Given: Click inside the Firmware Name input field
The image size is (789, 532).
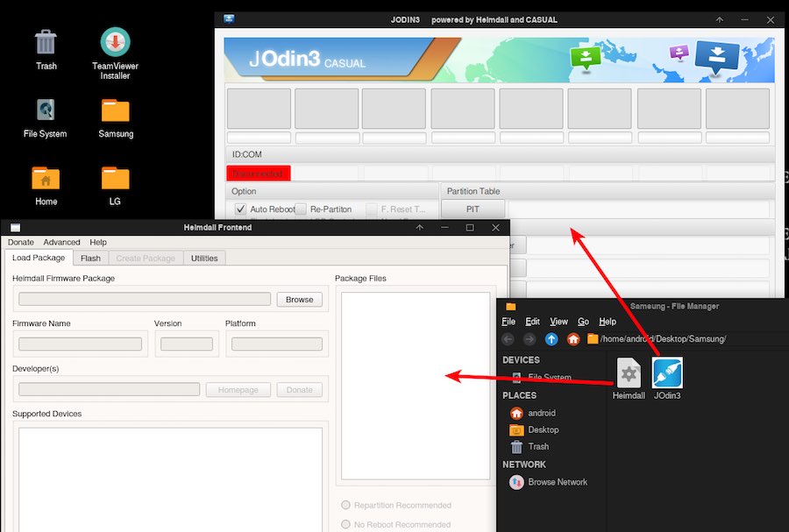Looking at the screenshot, I should [x=80, y=344].
